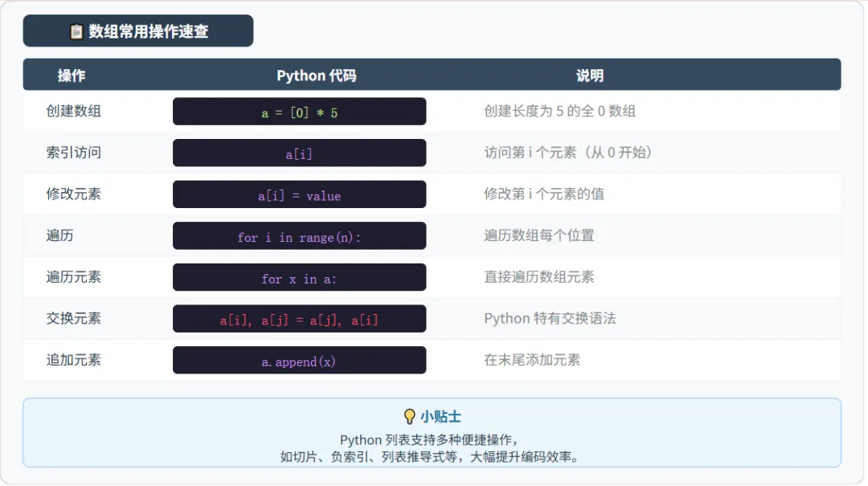This screenshot has height=486, width=868.
Task: Click description 遍历数组每个位置
Action: (x=539, y=235)
